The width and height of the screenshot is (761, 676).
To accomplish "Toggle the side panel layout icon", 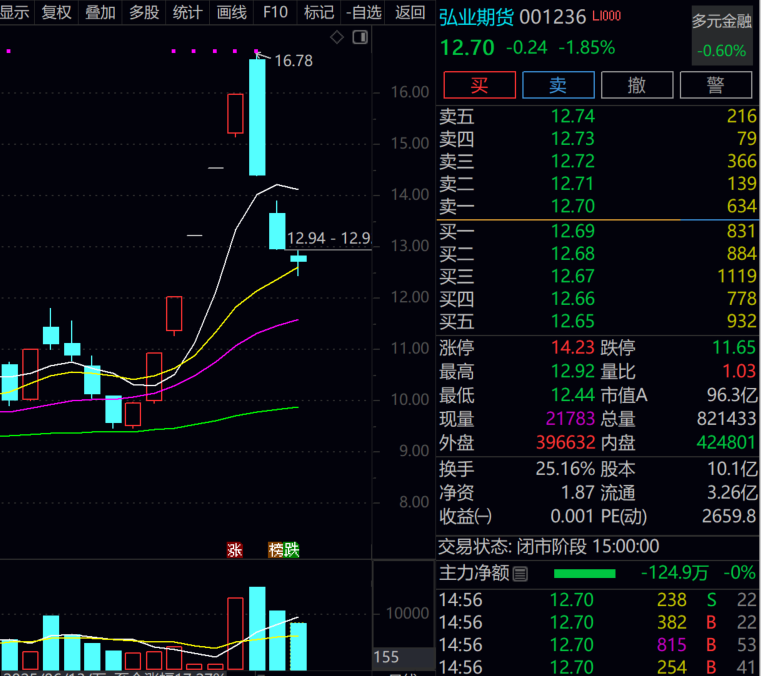I will point(360,37).
